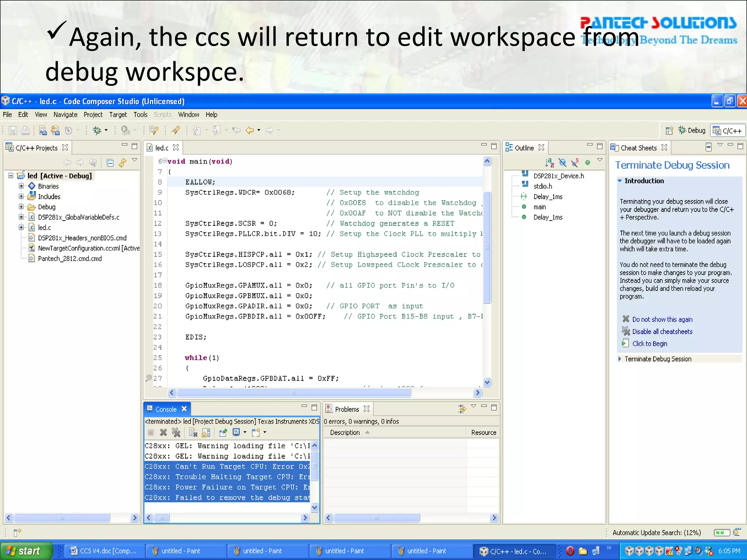Collapse the Introduction section in cheat sheet
This screenshot has height=560, width=747.
(619, 181)
